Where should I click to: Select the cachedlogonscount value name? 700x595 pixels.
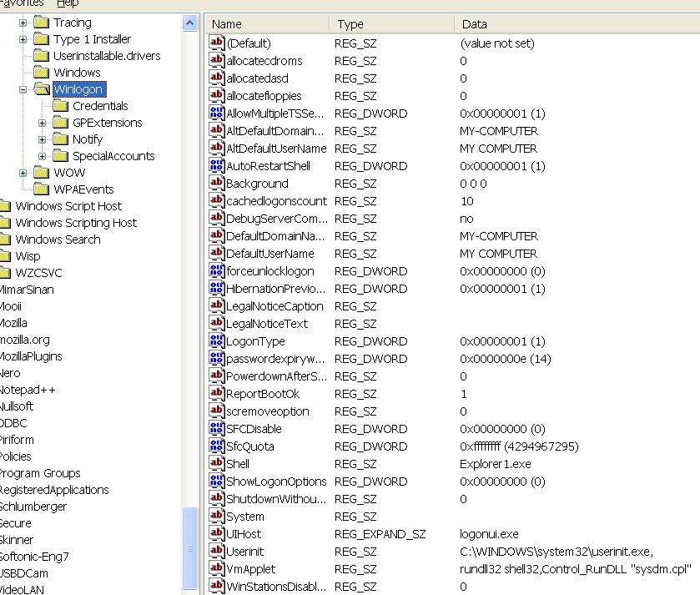[x=276, y=201]
